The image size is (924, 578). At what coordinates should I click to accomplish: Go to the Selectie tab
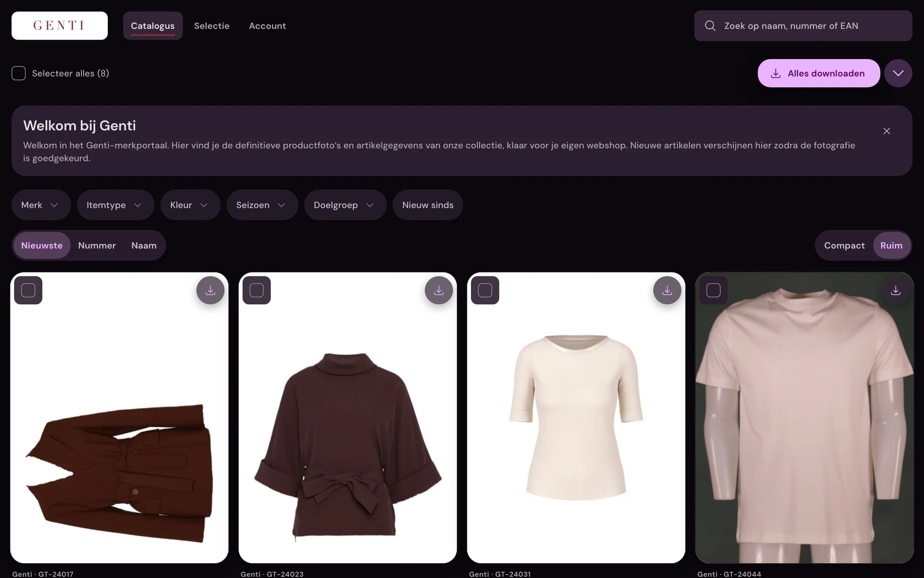click(212, 26)
